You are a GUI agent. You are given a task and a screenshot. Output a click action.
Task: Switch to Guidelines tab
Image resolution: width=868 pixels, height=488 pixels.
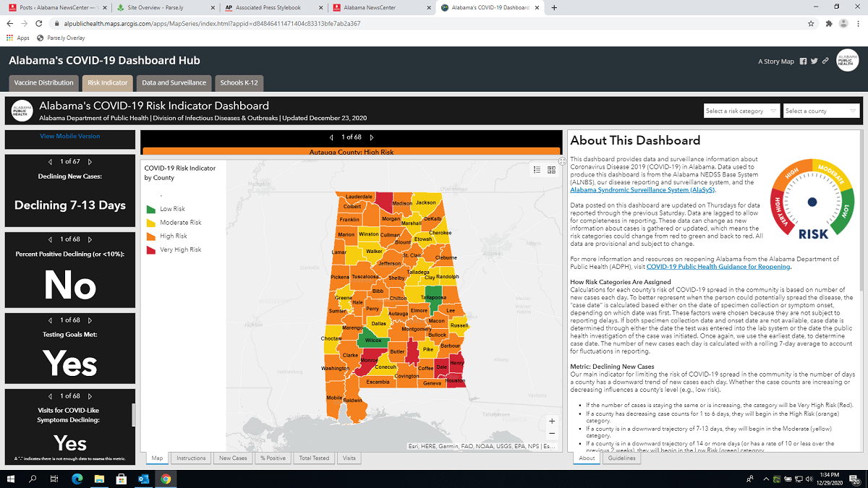point(621,458)
